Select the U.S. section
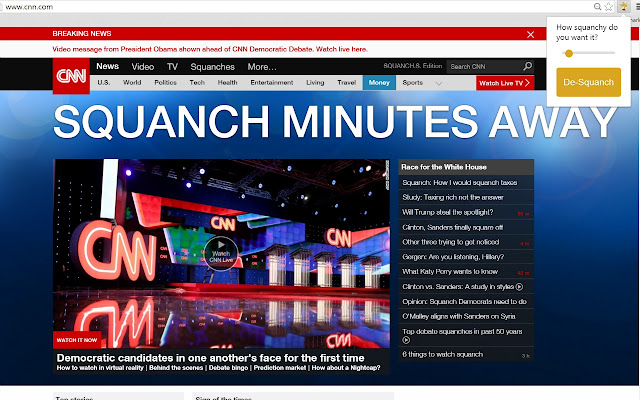Viewport: 640px width, 400px height. coord(103,82)
